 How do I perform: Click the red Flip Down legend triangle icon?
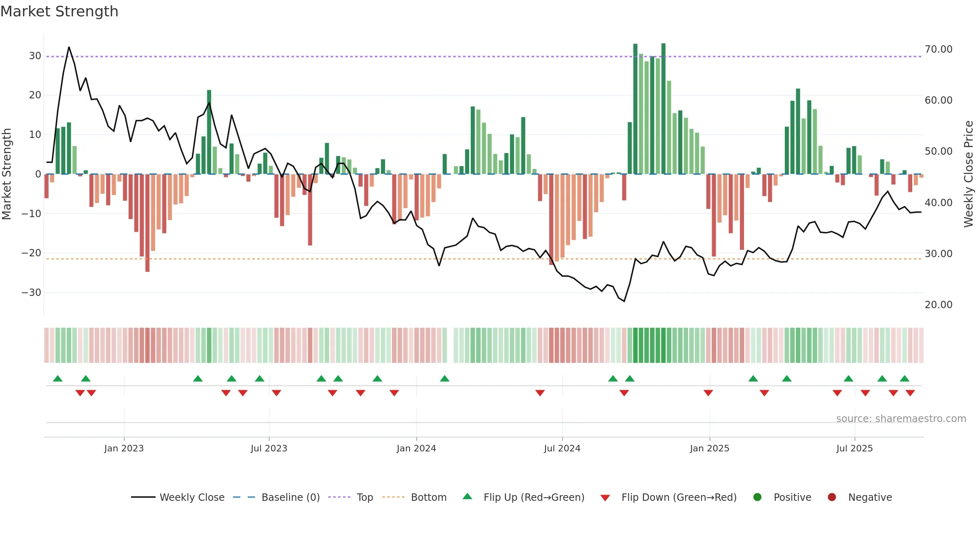[x=605, y=498]
